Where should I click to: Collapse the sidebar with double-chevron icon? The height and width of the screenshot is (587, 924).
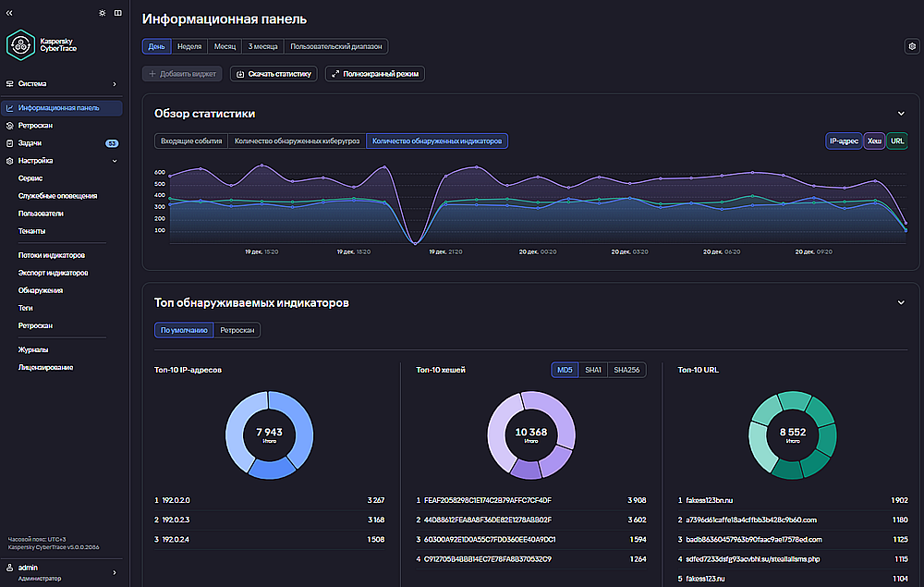coord(9,13)
